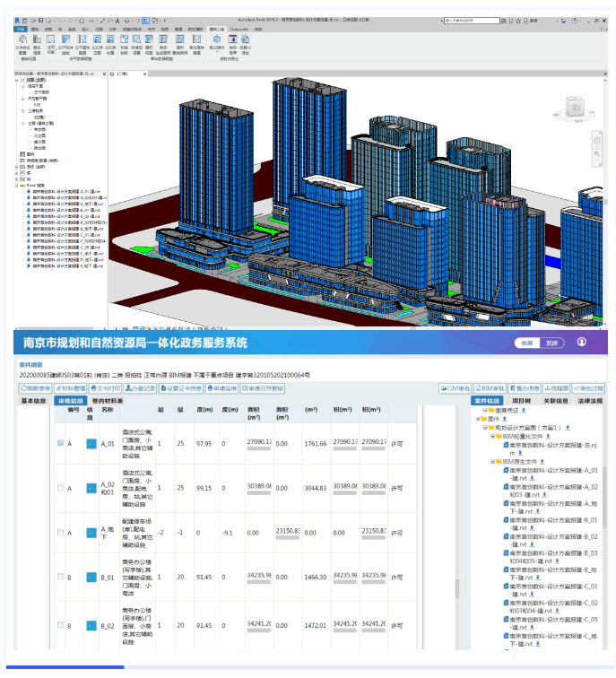
Task: Click upload icon next to 规划设计方案图 folder
Action: tap(568, 428)
